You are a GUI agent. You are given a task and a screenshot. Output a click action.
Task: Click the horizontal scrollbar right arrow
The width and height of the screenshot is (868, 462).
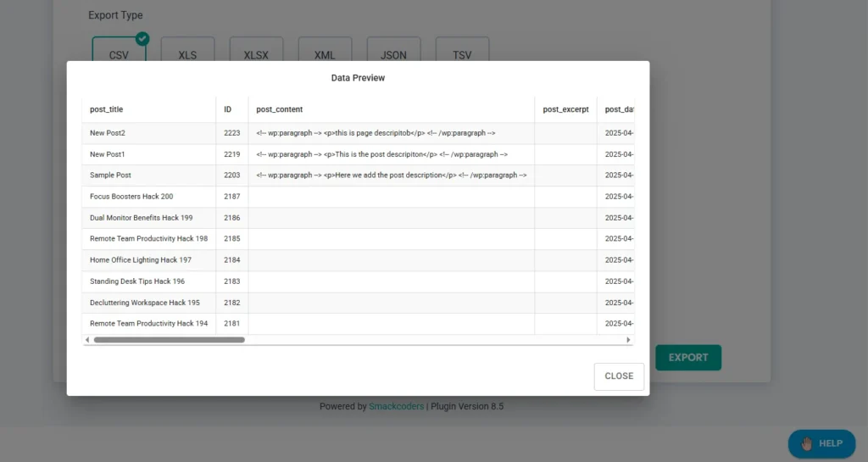pos(628,340)
